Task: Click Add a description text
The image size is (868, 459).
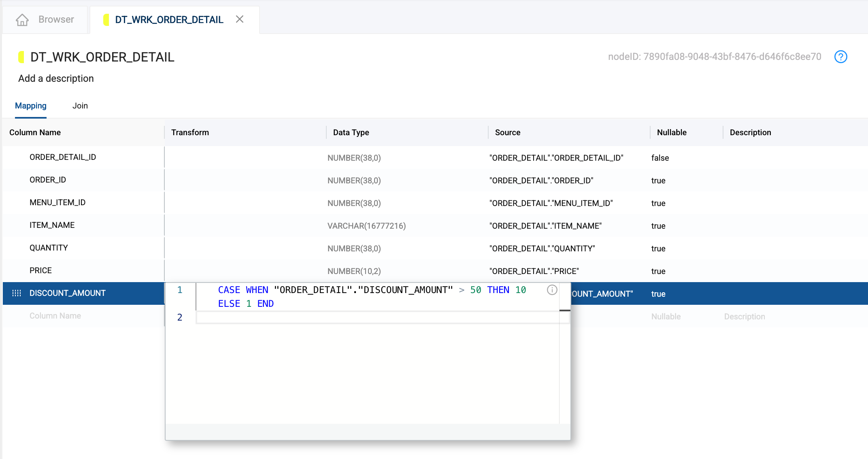Action: tap(56, 79)
